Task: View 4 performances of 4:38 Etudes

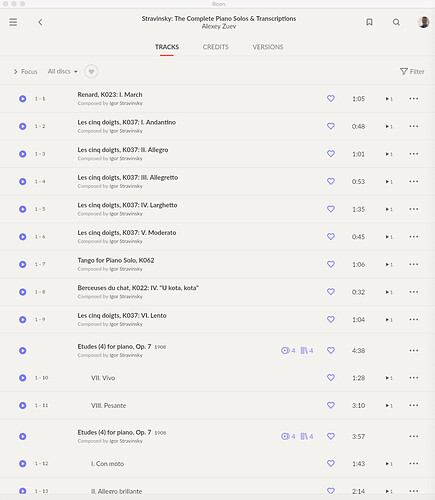Action: click(288, 351)
